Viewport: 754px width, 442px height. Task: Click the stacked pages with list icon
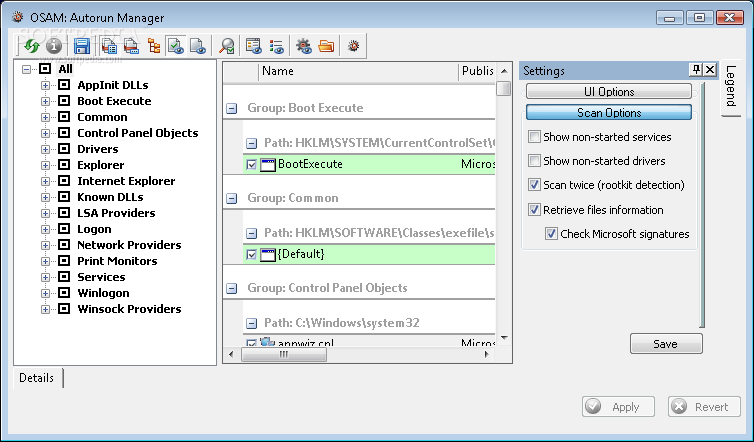109,46
